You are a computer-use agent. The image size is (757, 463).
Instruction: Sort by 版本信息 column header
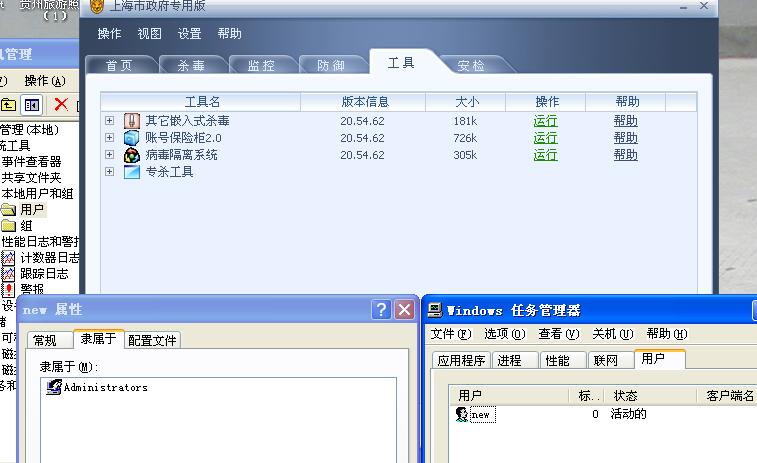tap(363, 102)
